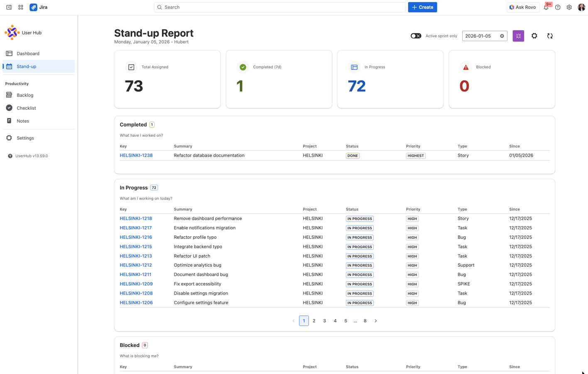Open the notifications bell
This screenshot has width=588, height=374.
pos(546,7)
